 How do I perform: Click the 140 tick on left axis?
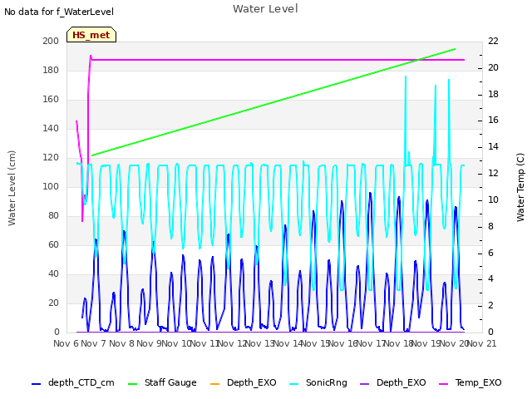tap(51, 129)
